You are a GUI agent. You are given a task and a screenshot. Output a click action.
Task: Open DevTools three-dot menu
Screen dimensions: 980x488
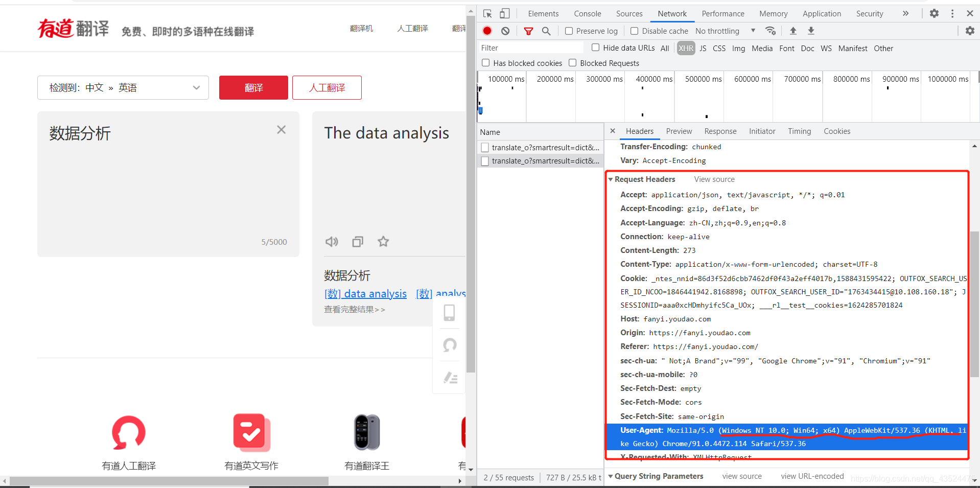point(952,14)
